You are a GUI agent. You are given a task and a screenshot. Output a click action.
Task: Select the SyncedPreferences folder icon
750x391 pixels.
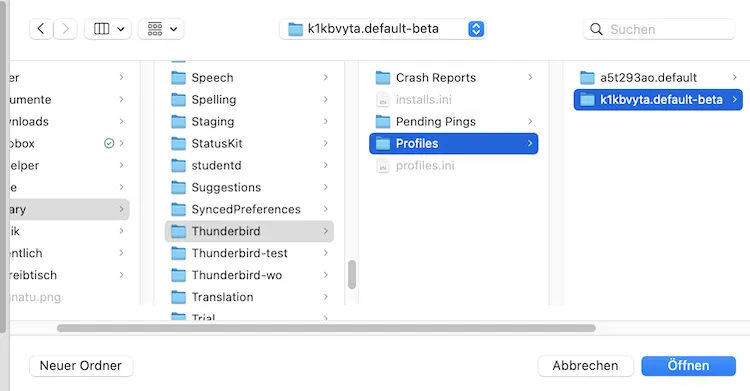pos(178,209)
